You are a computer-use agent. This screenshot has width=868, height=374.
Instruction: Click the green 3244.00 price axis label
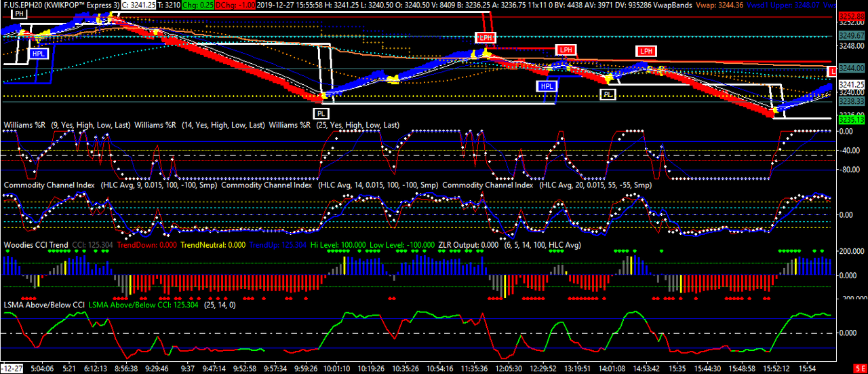[x=852, y=69]
